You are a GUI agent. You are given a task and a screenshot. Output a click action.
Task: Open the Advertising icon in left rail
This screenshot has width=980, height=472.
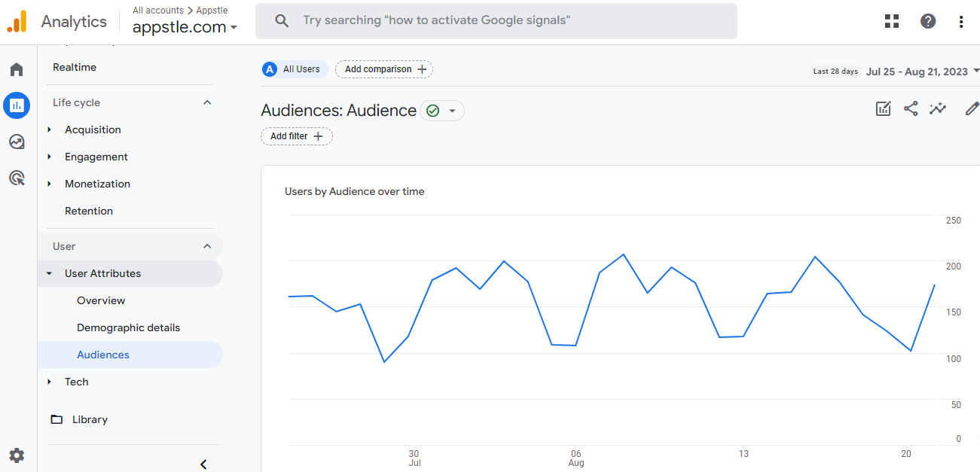click(x=17, y=178)
